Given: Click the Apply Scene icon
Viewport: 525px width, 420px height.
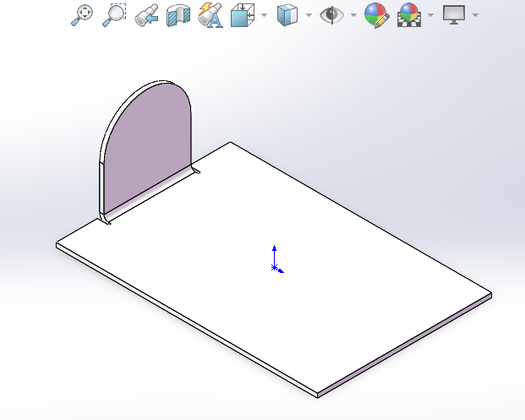Looking at the screenshot, I should point(409,15).
